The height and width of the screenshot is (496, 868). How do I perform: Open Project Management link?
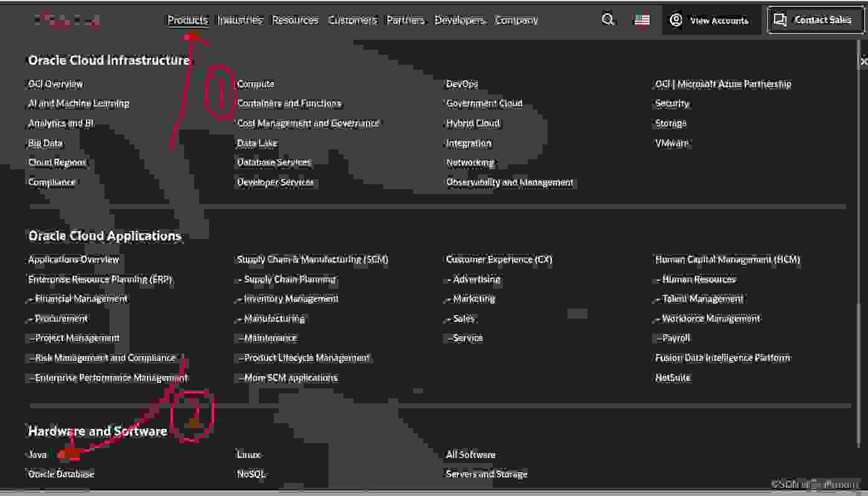(x=74, y=338)
